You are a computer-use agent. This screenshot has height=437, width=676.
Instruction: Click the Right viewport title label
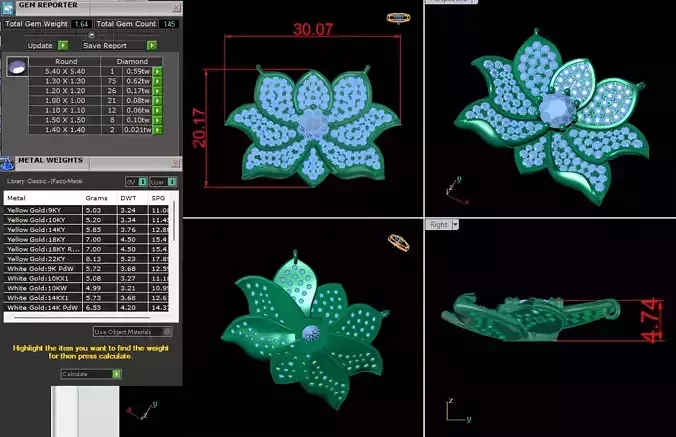438,225
